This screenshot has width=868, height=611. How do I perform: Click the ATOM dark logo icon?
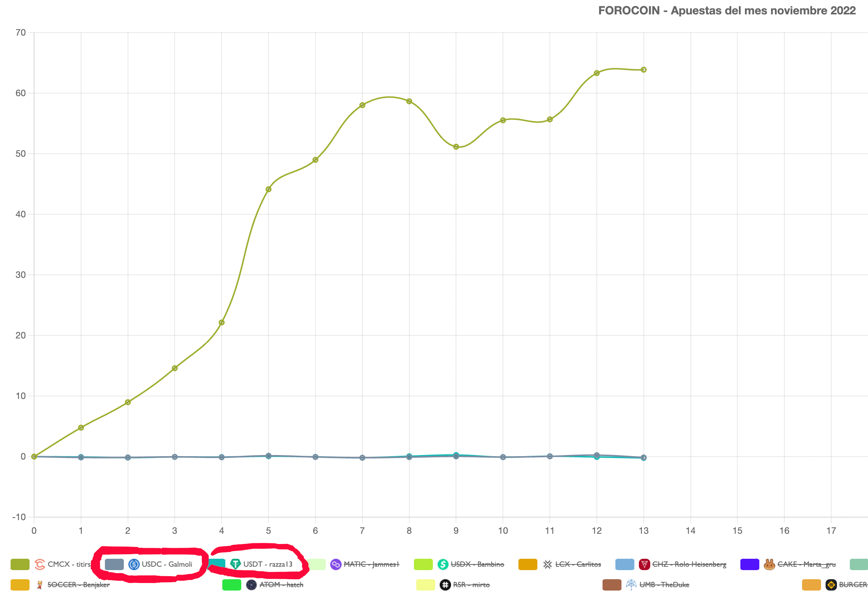coord(251,585)
